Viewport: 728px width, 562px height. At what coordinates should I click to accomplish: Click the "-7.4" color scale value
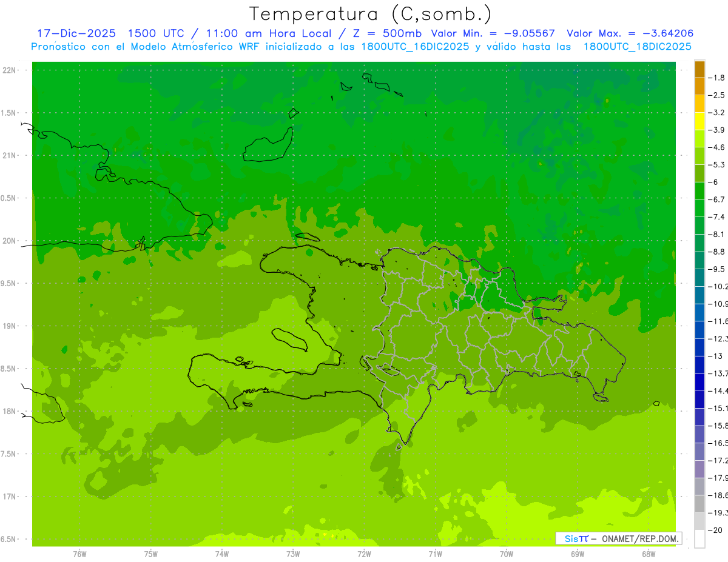(x=716, y=216)
